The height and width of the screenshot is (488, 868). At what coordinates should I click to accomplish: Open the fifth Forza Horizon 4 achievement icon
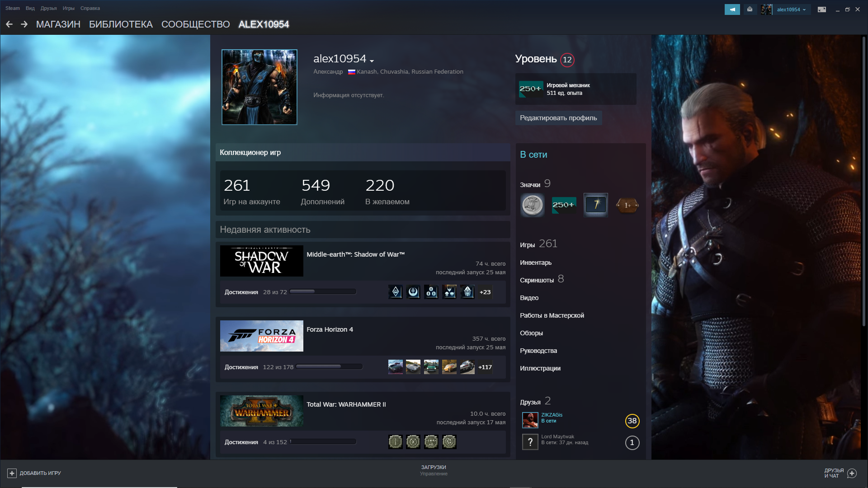pyautogui.click(x=467, y=367)
